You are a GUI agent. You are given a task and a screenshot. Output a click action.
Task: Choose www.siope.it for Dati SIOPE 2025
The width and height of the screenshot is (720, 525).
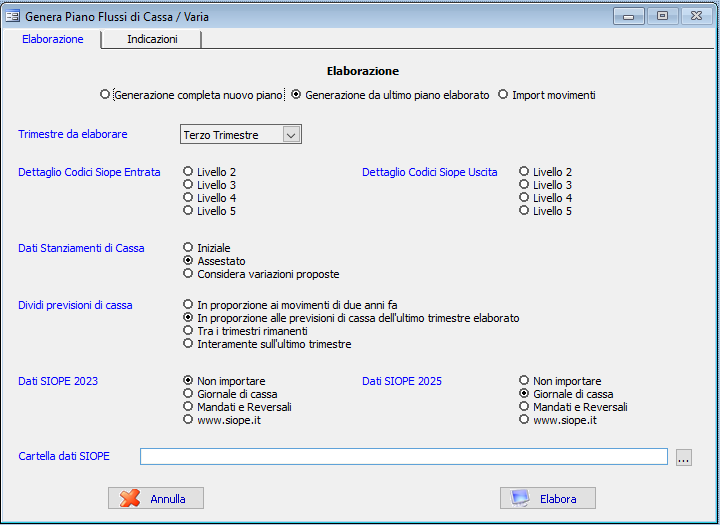[x=524, y=420]
